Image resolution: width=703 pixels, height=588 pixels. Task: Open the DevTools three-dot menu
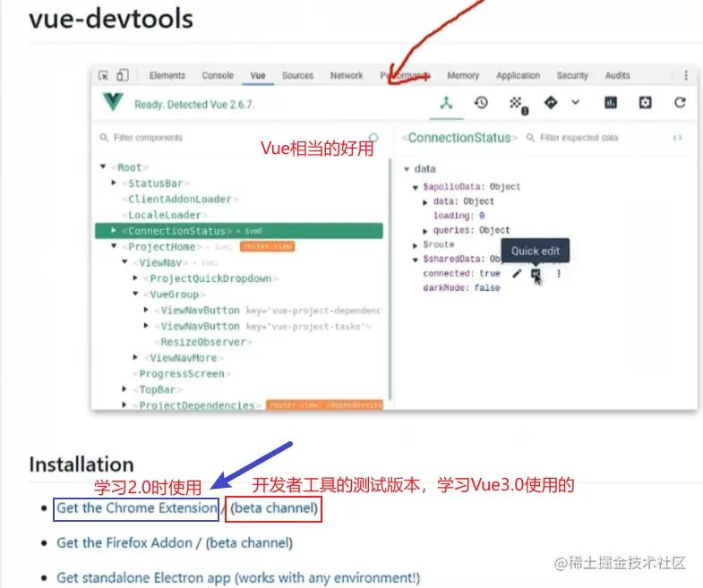tap(685, 75)
